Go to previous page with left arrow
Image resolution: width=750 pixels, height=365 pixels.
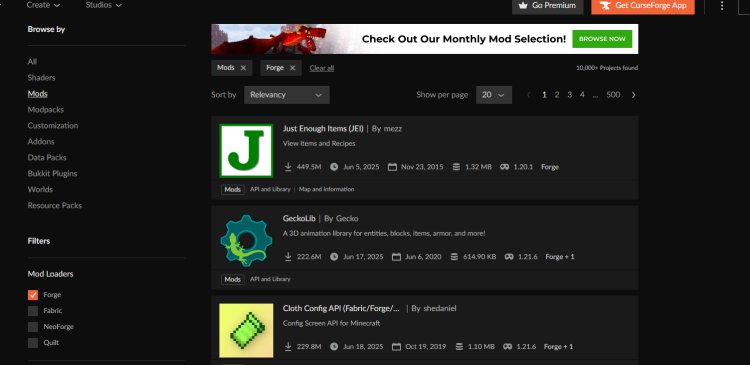point(529,95)
